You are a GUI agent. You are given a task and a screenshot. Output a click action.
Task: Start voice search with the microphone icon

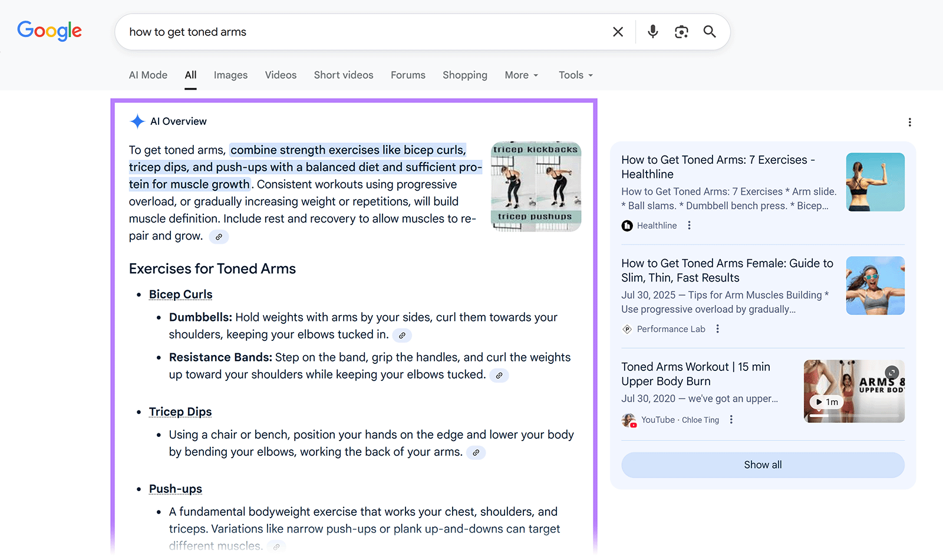click(x=653, y=32)
